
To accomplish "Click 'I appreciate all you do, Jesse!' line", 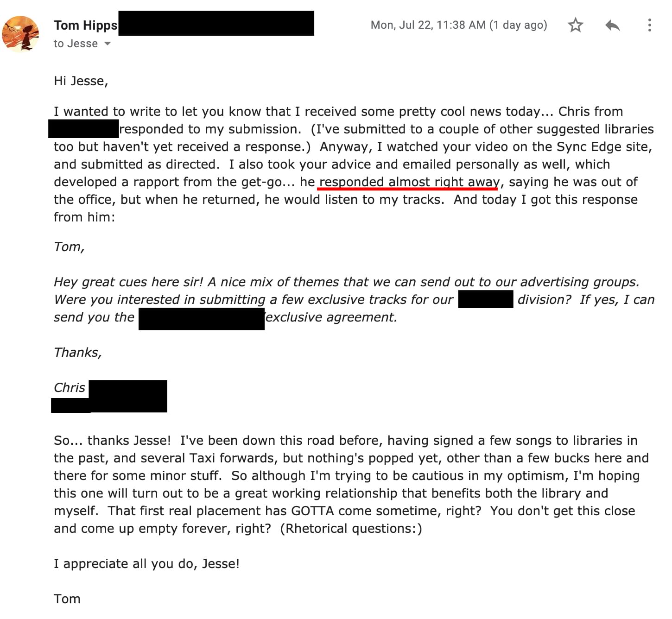I will pos(146,564).
